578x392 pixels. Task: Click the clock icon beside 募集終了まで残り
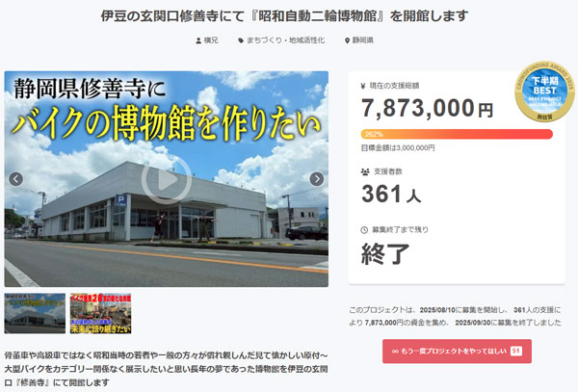click(364, 230)
